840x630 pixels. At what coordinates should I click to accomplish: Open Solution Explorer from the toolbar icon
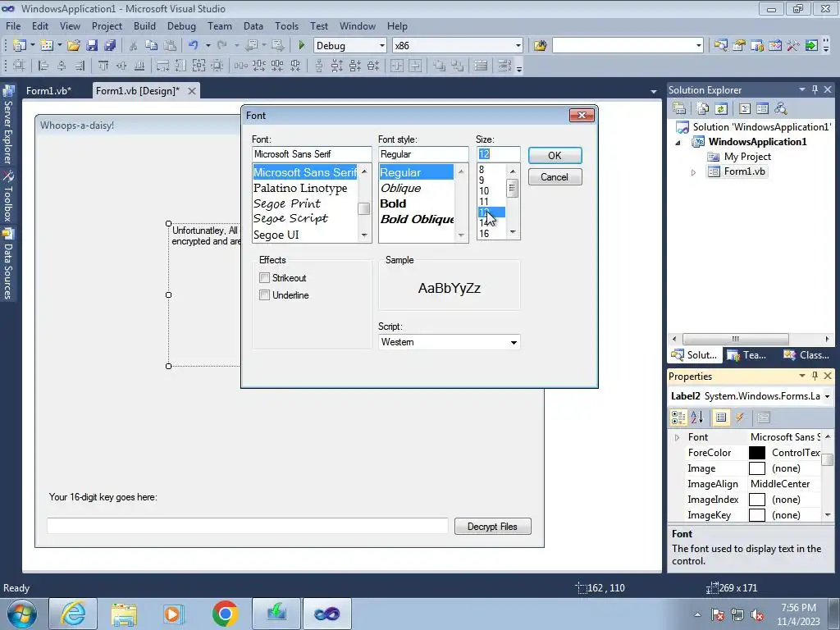click(720, 46)
